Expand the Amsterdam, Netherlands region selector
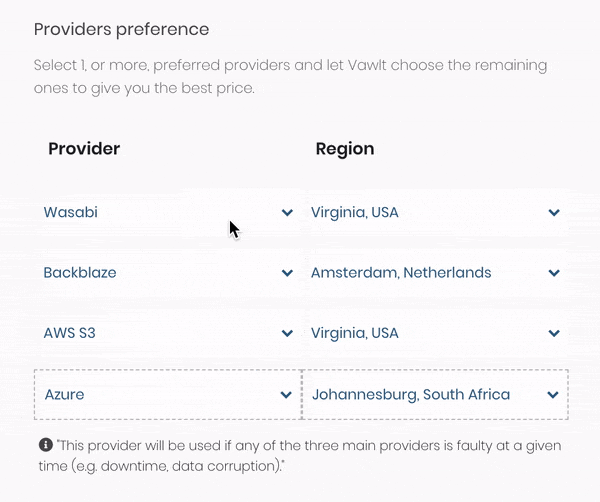The height and width of the screenshot is (502, 600). (435, 273)
